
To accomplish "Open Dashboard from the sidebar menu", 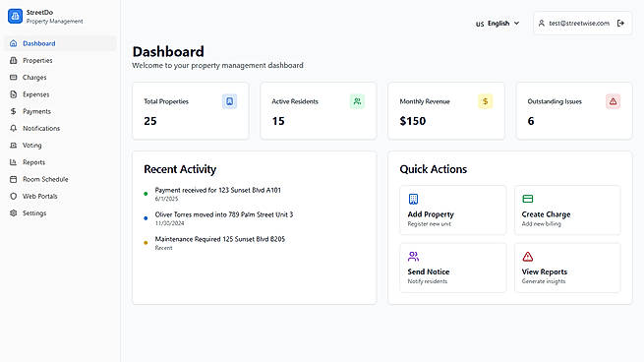I will point(60,43).
